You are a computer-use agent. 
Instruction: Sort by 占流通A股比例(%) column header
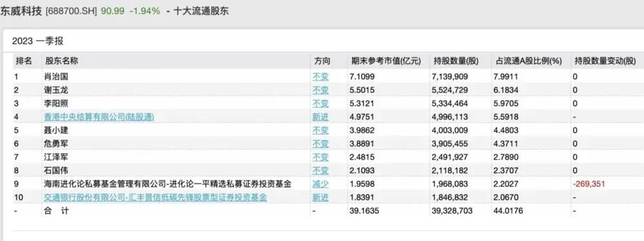point(528,61)
